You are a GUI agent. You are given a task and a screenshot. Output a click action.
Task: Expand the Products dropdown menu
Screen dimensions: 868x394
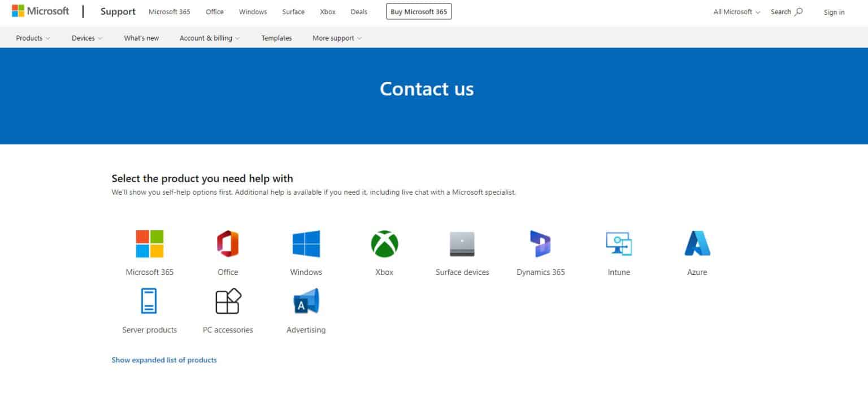(32, 38)
